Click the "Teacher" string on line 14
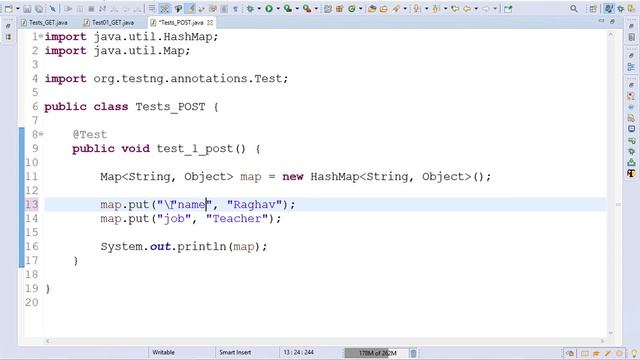Viewport: 640px width, 360px height. (x=237, y=218)
